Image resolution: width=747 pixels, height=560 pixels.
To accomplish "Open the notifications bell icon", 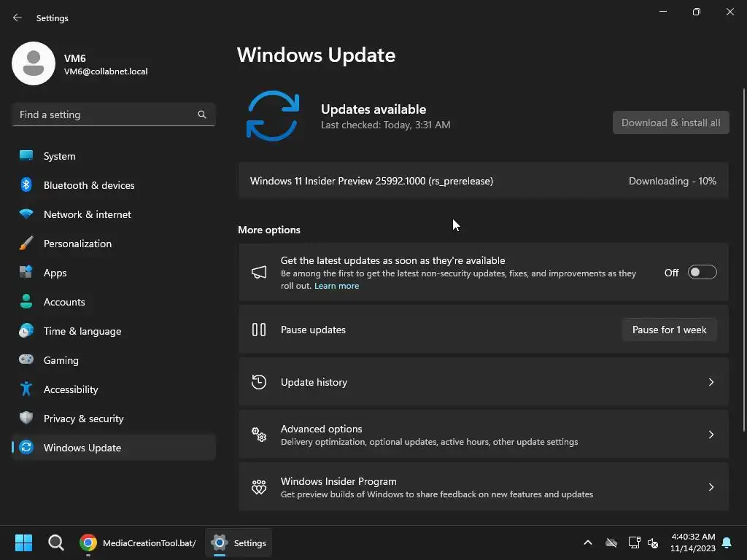I will point(727,542).
